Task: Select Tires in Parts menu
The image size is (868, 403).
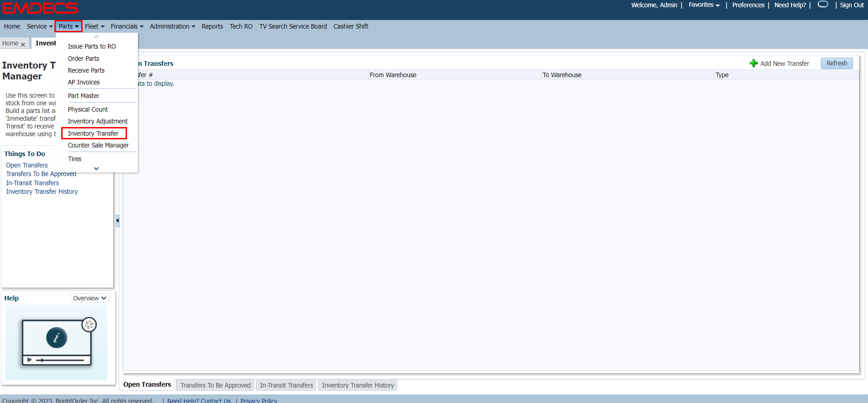Action: pos(75,159)
